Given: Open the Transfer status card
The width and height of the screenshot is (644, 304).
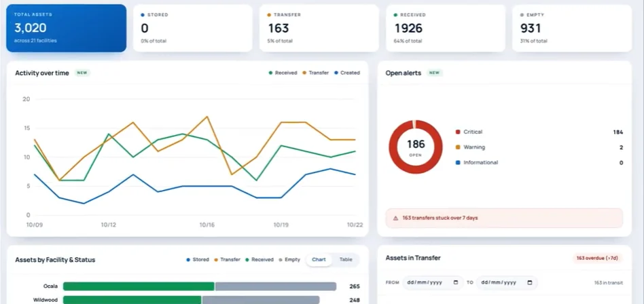Looking at the screenshot, I should [x=319, y=28].
